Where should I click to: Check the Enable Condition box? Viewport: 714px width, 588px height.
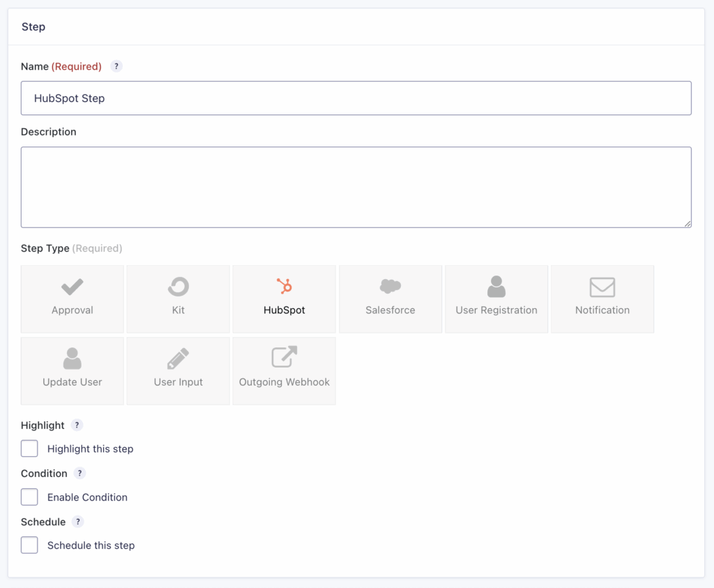(29, 497)
